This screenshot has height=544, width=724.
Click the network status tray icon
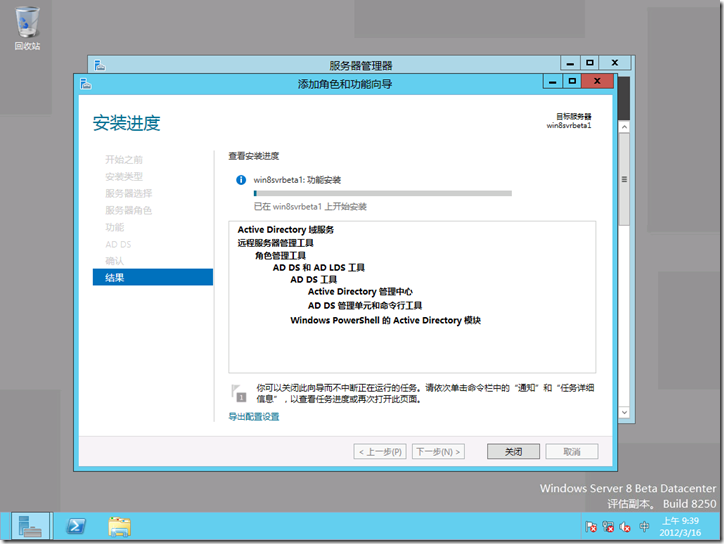coord(608,526)
